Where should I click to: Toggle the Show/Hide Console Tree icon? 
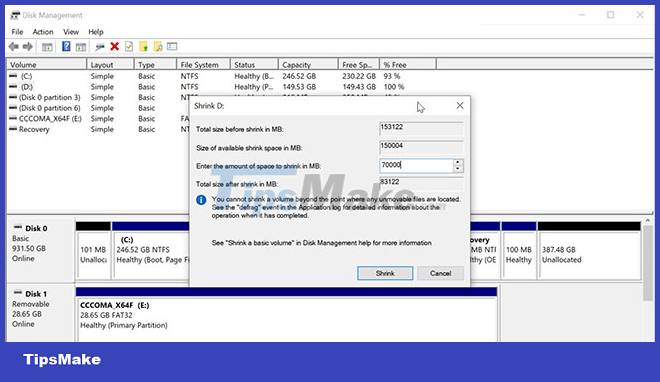click(47, 47)
